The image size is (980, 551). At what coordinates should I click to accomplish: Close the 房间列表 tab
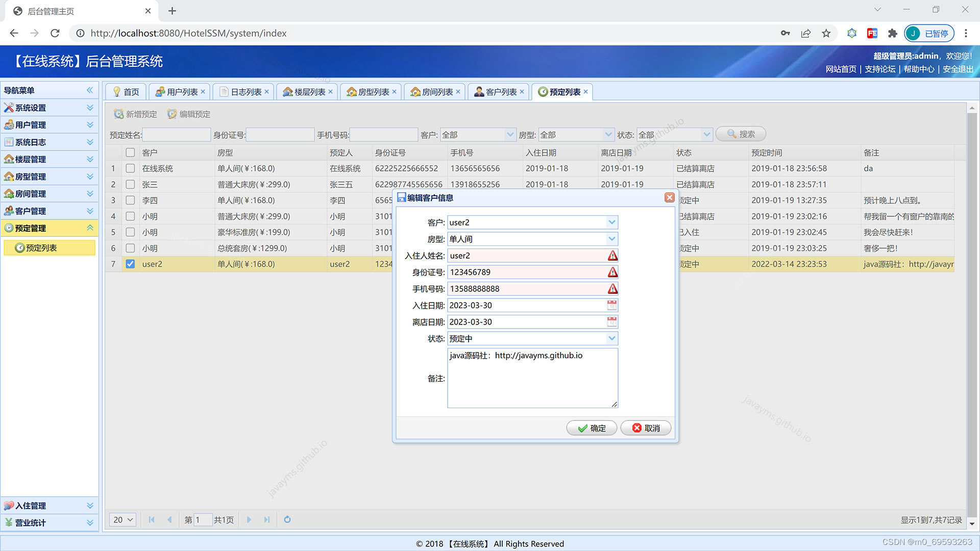458,92
